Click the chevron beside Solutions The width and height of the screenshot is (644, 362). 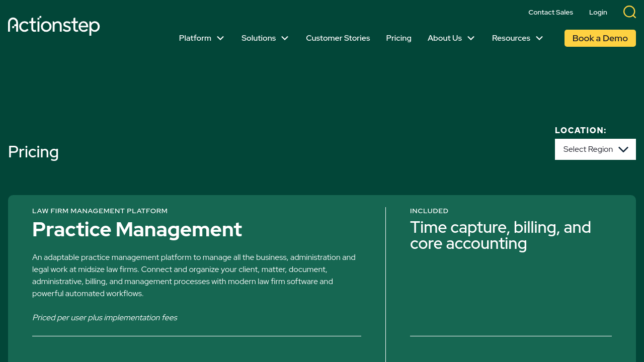tap(285, 38)
